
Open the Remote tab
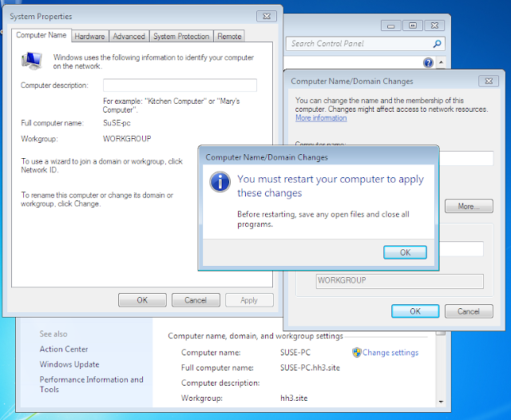pyautogui.click(x=229, y=36)
